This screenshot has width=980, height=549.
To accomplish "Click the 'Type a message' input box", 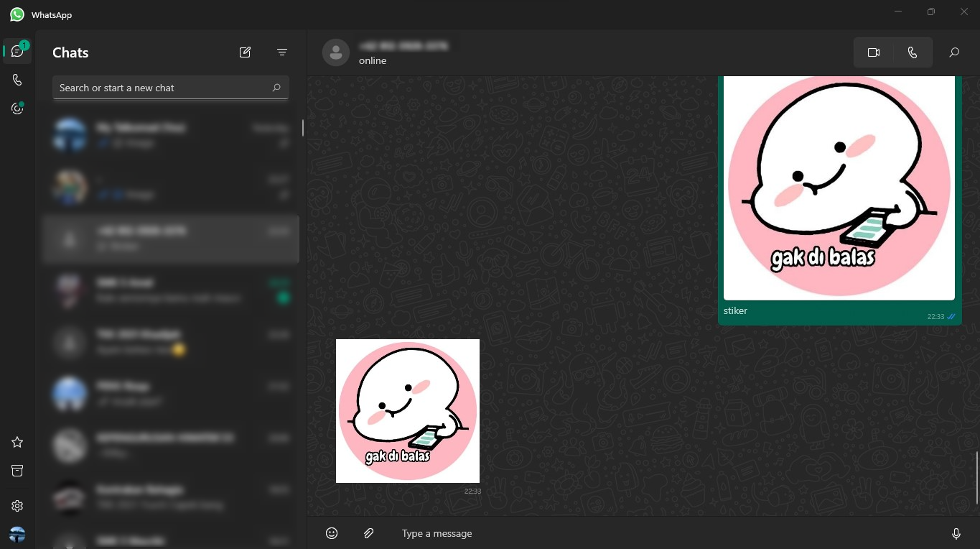I will pos(646,533).
